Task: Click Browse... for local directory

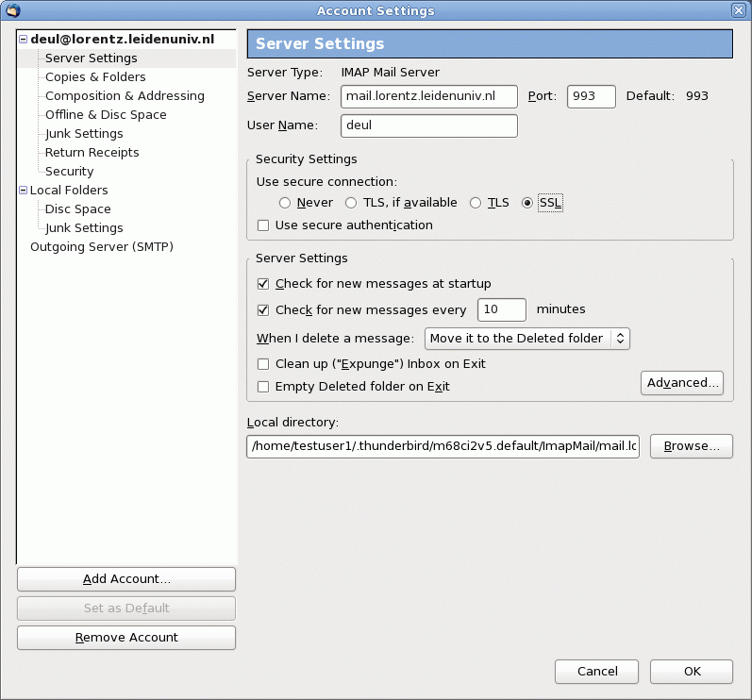Action: (692, 446)
